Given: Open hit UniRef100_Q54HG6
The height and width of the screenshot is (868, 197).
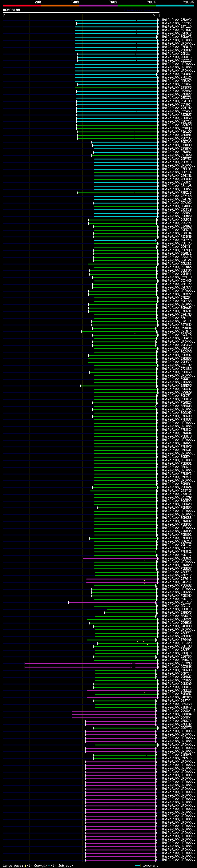Looking at the screenshot, I should [177, 623].
